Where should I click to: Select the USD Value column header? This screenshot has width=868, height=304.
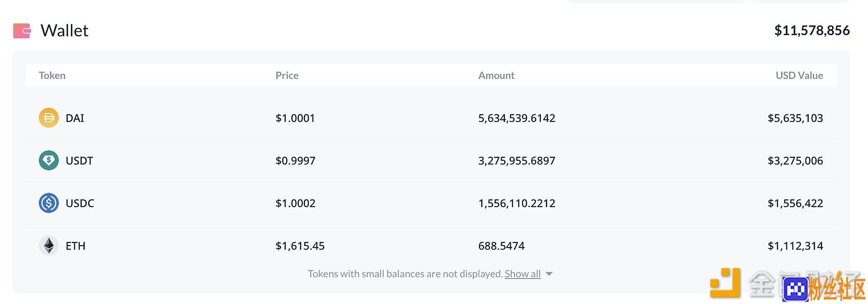pyautogui.click(x=799, y=76)
